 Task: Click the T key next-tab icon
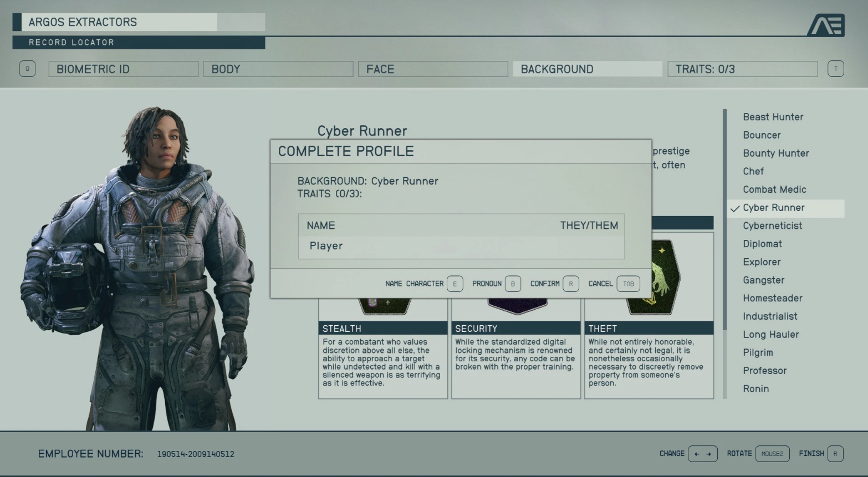(836, 69)
